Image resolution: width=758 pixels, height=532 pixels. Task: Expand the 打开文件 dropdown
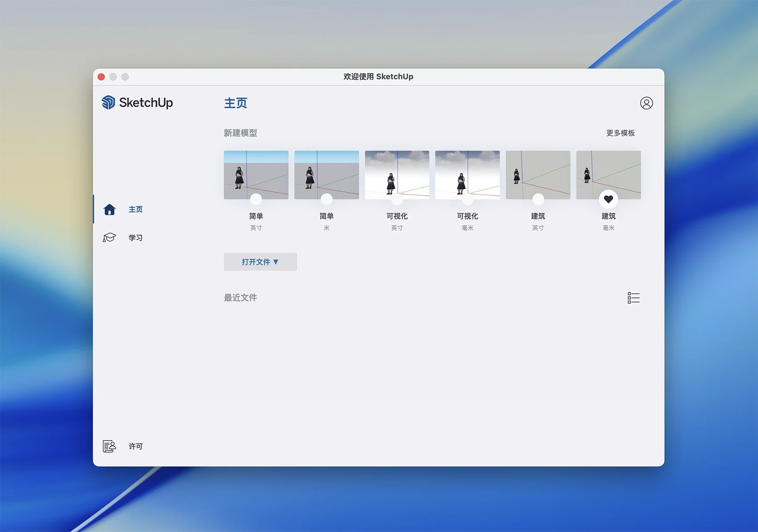(260, 262)
